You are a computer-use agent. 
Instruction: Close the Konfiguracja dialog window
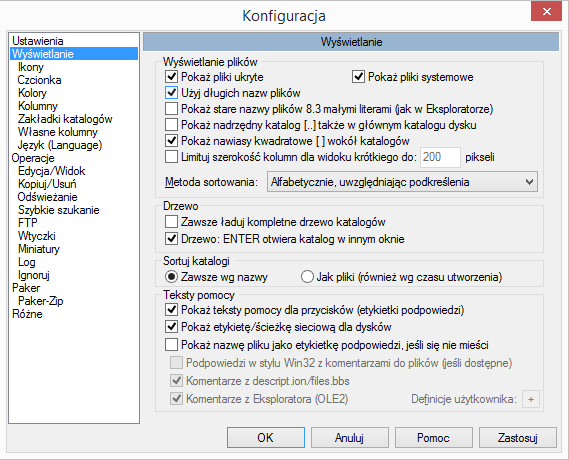pyautogui.click(x=546, y=11)
